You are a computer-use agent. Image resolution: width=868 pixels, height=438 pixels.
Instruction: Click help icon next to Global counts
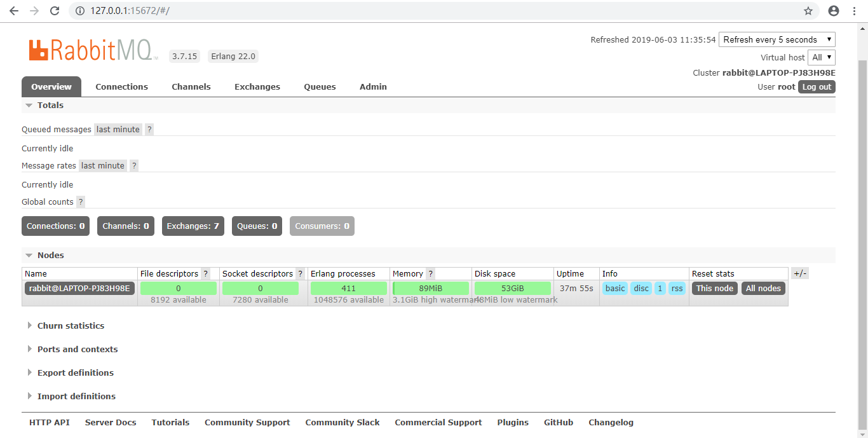(x=81, y=202)
